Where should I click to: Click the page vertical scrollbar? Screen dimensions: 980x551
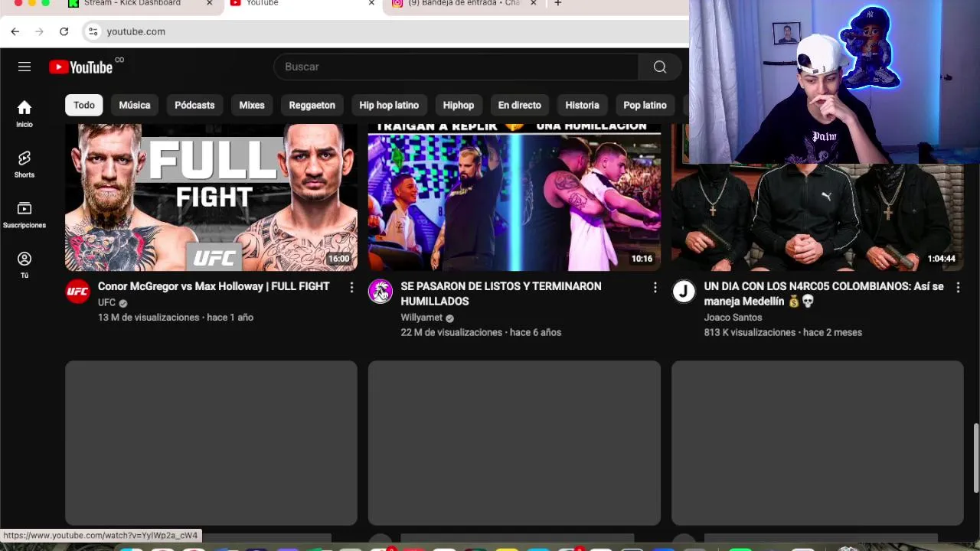coord(975,458)
